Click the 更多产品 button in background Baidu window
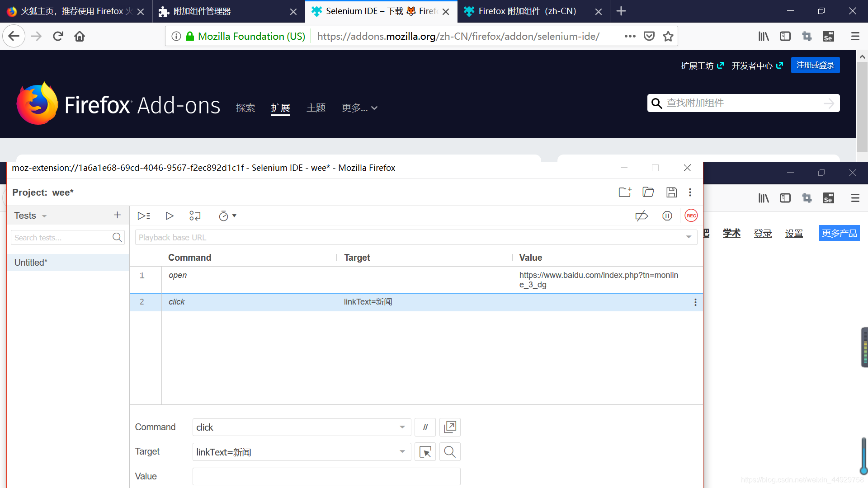868x488 pixels. pos(840,233)
